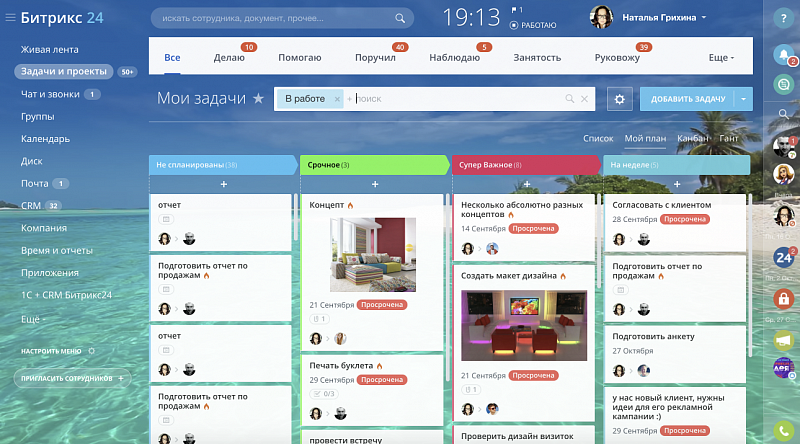Clear the task search field with X
The width and height of the screenshot is (800, 444).
tap(586, 99)
